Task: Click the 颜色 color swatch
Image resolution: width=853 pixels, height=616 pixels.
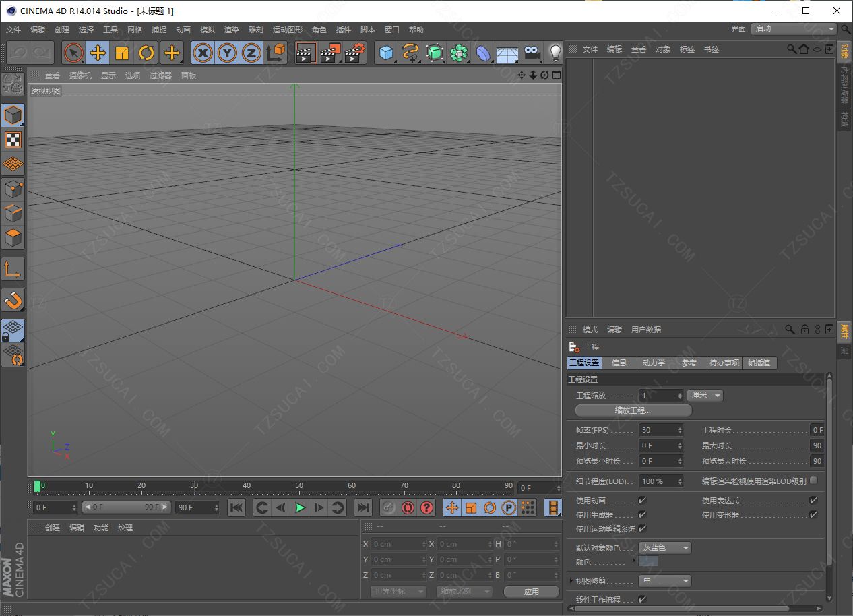Action: click(x=648, y=562)
